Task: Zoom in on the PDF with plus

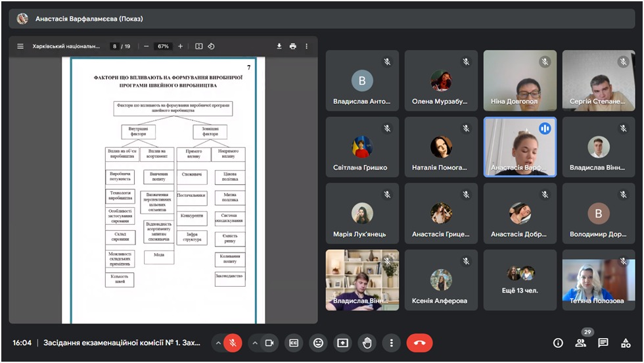Action: point(181,47)
